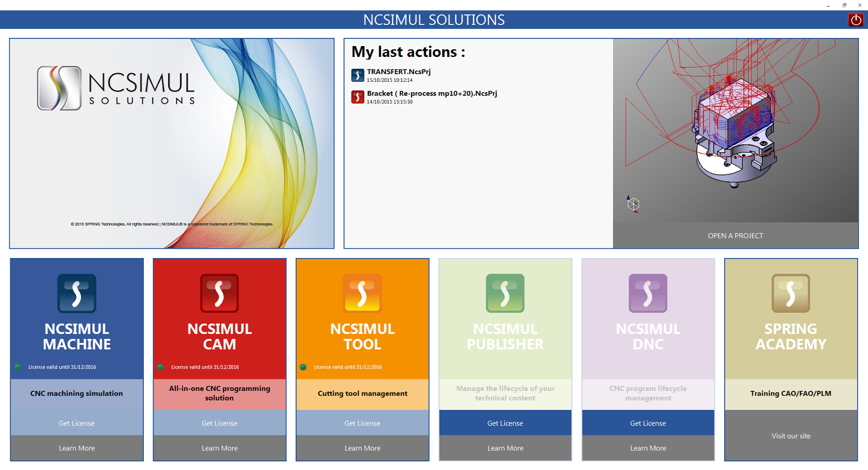Click Get License under NCSIMUL TOOL

coord(362,423)
